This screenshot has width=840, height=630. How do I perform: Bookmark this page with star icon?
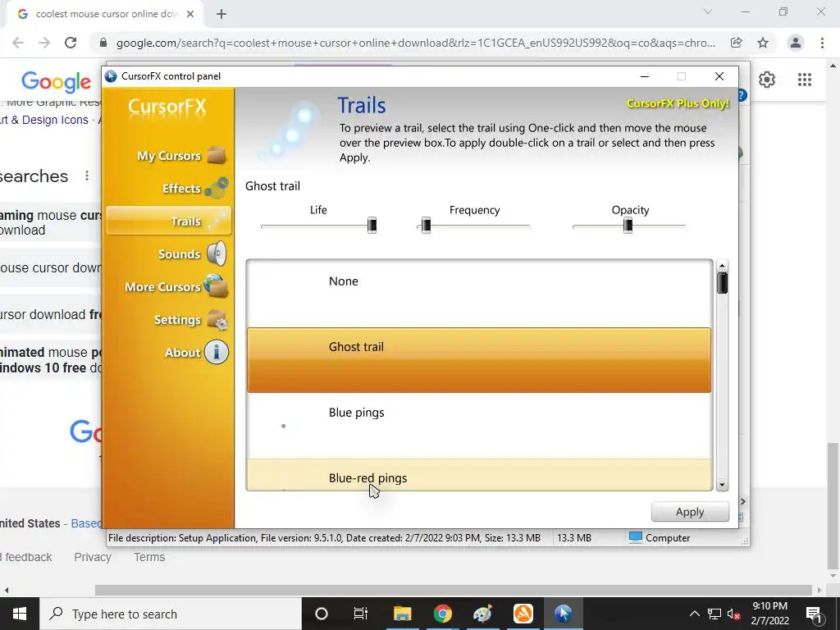[x=763, y=43]
